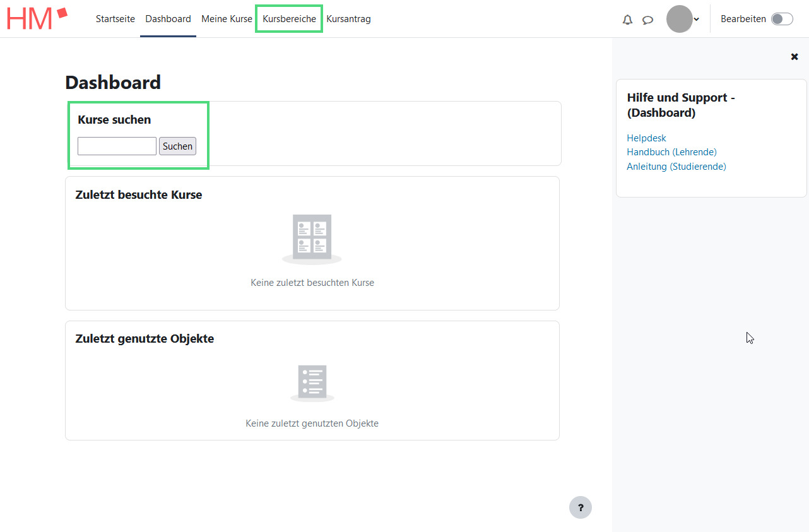Viewport: 809px width, 532px height.
Task: Open the messages speech bubble icon
Action: point(647,20)
